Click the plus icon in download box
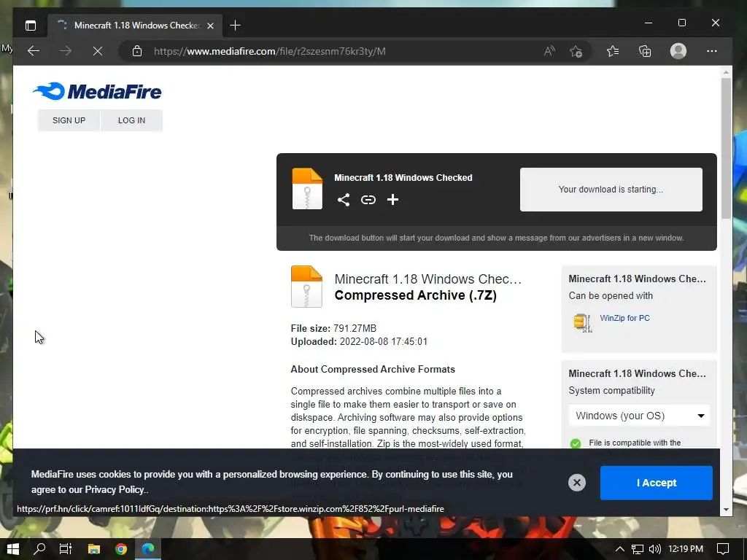The height and width of the screenshot is (560, 747). pos(392,200)
